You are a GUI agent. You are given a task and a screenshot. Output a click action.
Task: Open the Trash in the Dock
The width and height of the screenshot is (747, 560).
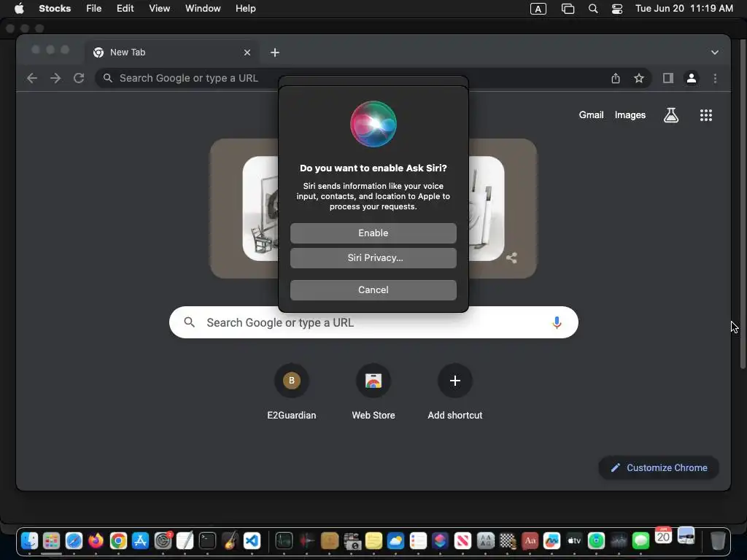(718, 541)
